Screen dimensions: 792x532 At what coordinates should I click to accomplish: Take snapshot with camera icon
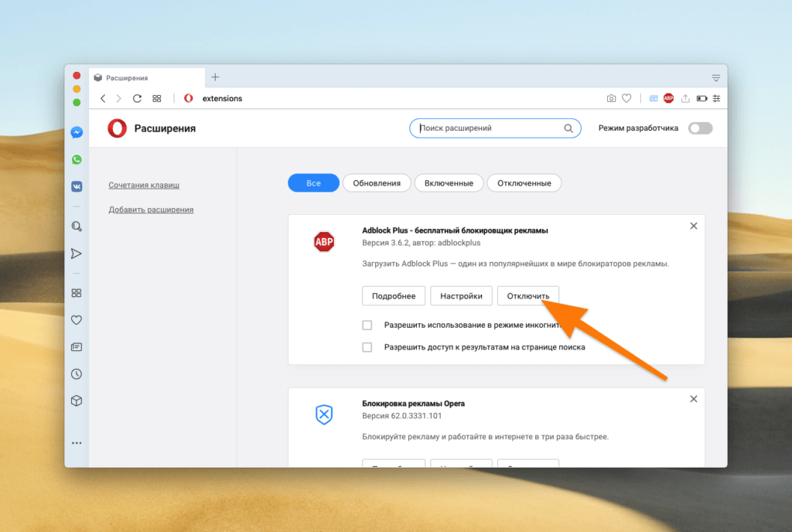click(x=611, y=98)
